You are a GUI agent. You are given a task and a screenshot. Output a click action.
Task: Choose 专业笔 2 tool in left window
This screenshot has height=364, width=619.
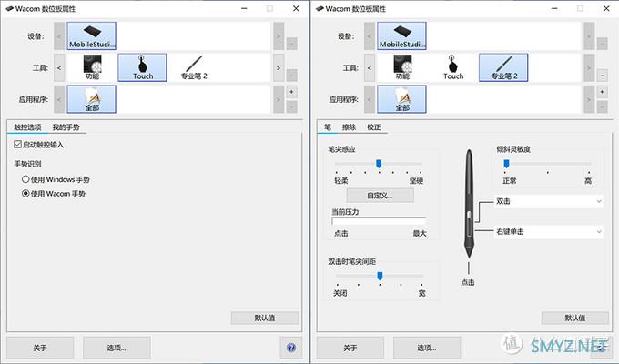(x=194, y=67)
